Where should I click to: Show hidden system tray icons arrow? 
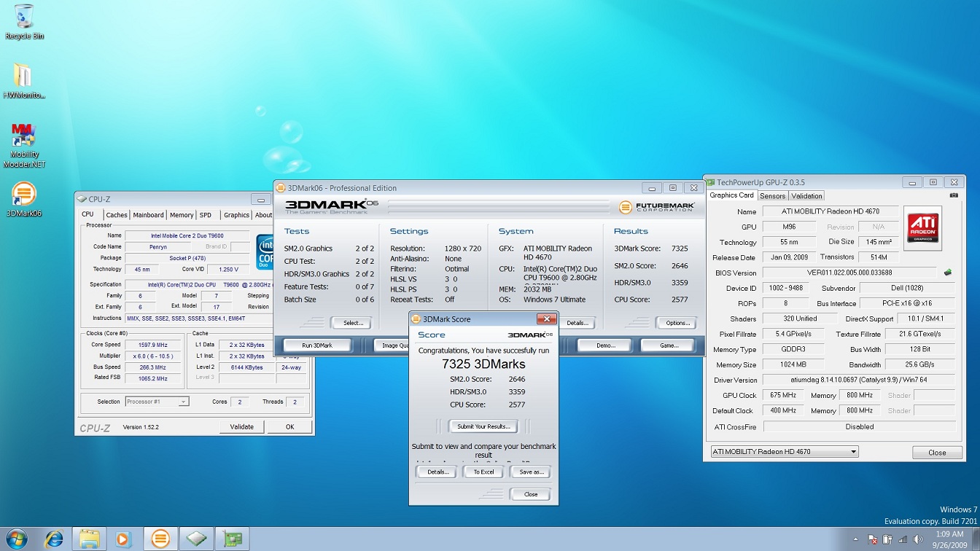point(857,539)
